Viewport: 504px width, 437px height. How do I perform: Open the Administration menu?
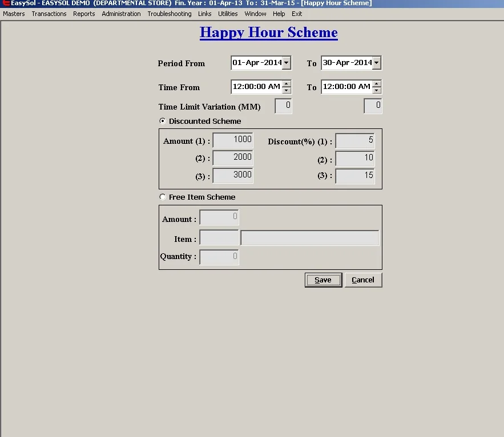pyautogui.click(x=121, y=14)
